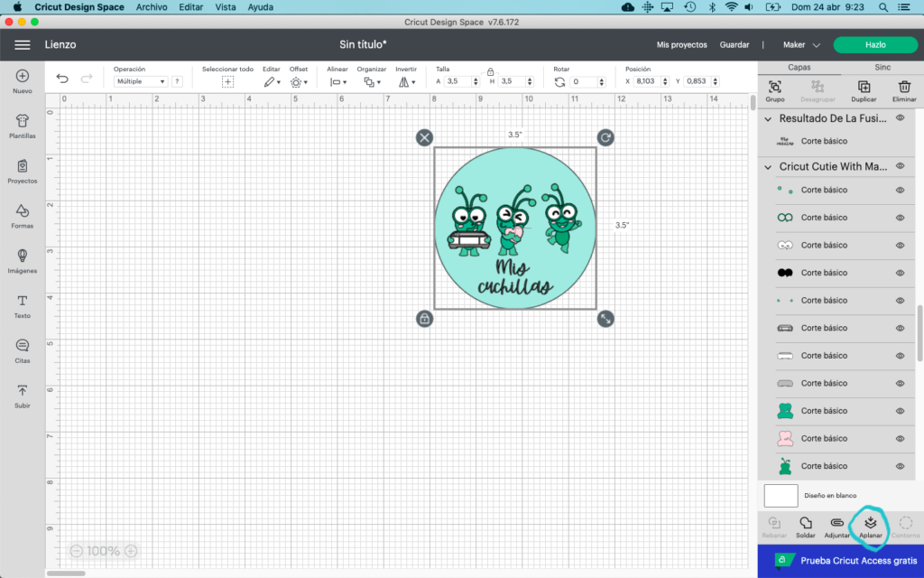Toggle visibility of the black circles layer

pyautogui.click(x=900, y=273)
